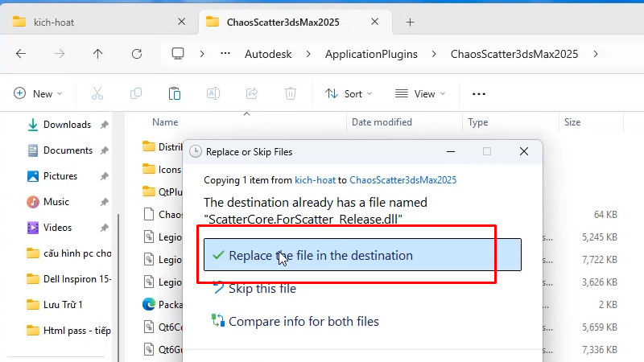644x362 pixels.
Task: Select the Legio file sized 7,722 KB
Action: click(x=162, y=259)
